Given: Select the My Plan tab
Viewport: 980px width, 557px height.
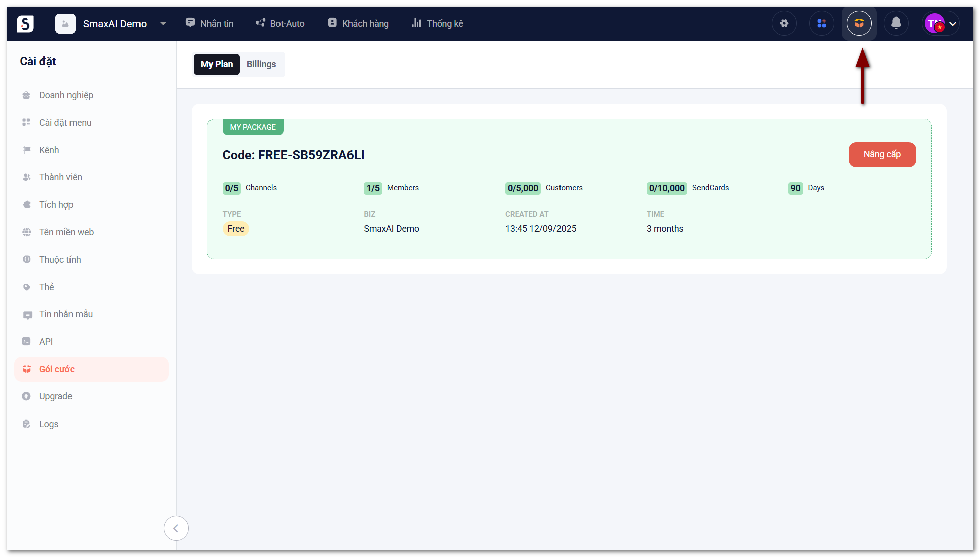Looking at the screenshot, I should tap(217, 64).
